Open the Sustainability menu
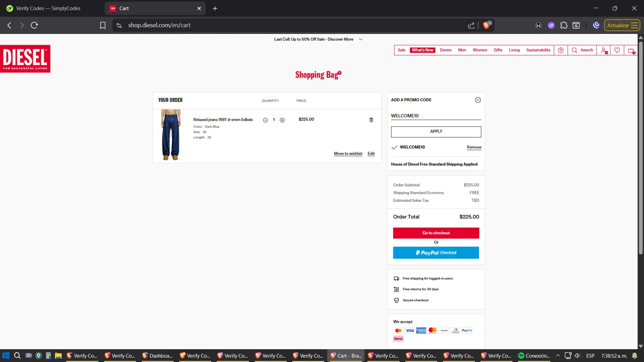 click(x=538, y=50)
